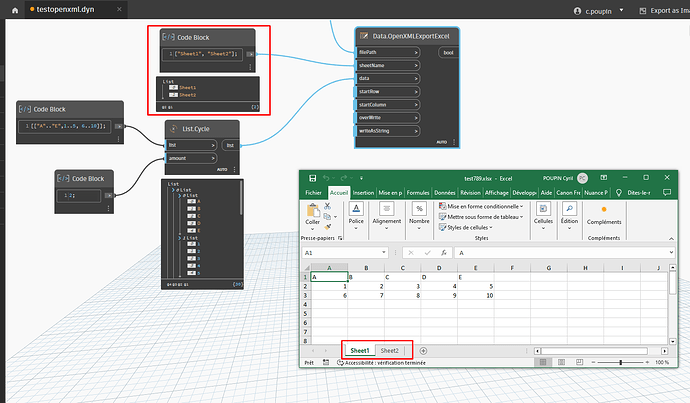690x403 pixels.
Task: Open the Insertion ribbon tab
Action: tap(363, 191)
